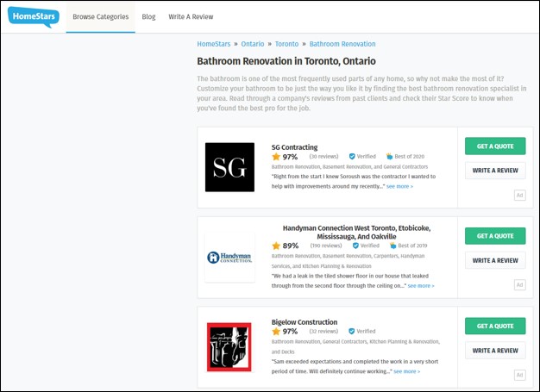540x392 pixels.
Task: Request a quote from Bigelow Construction
Action: click(495, 326)
